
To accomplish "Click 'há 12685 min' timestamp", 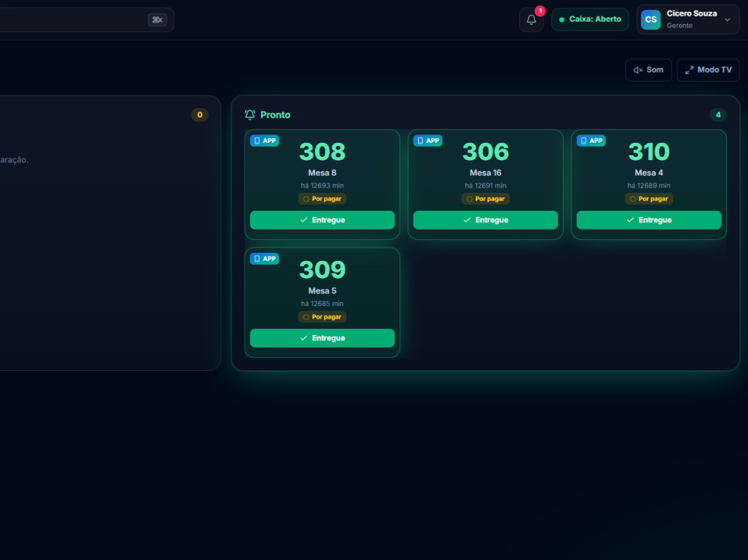I will coord(322,304).
